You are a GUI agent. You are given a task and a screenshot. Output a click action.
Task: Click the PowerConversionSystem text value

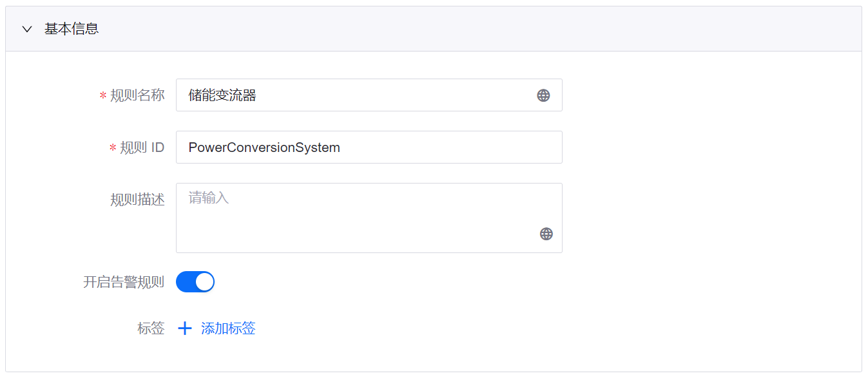264,147
